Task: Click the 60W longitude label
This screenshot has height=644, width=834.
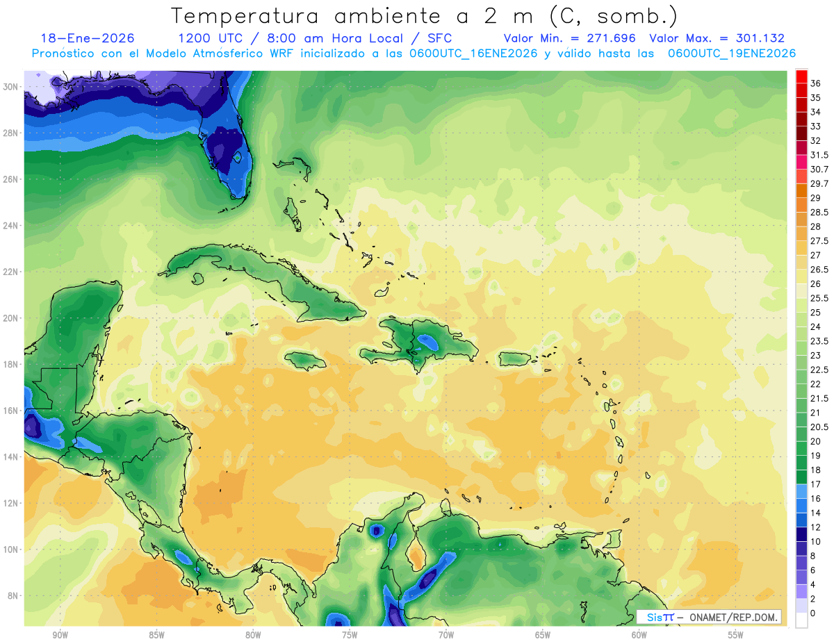Action: 639,635
